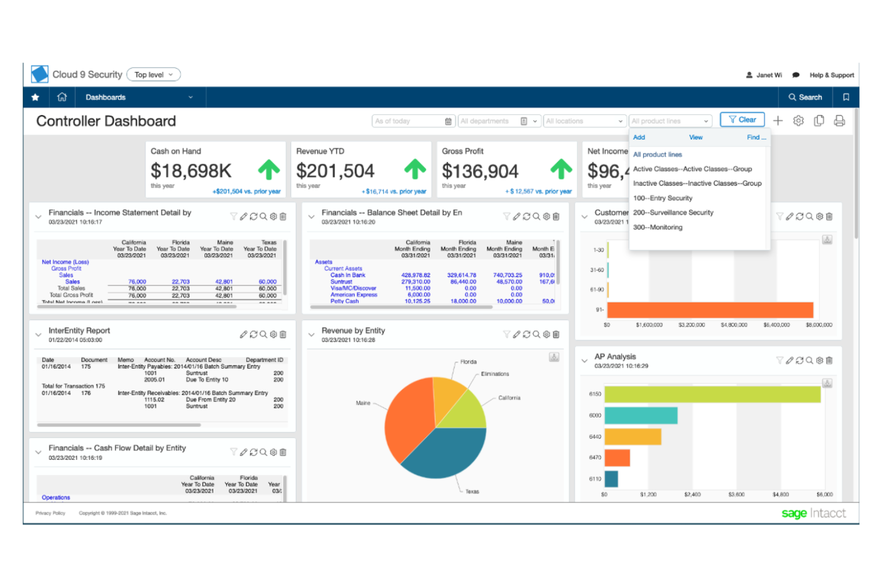The width and height of the screenshot is (882, 588).
Task: Click the Clear filters button
Action: point(742,120)
